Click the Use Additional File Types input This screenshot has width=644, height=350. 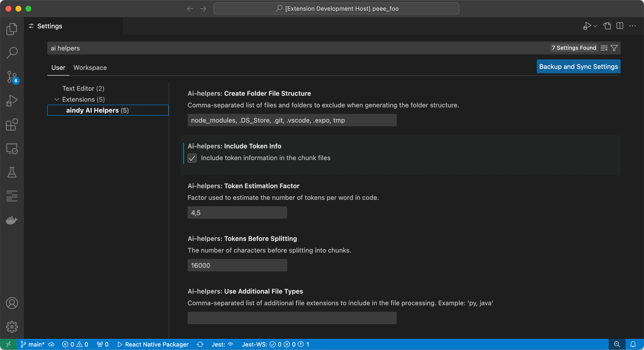(292, 318)
